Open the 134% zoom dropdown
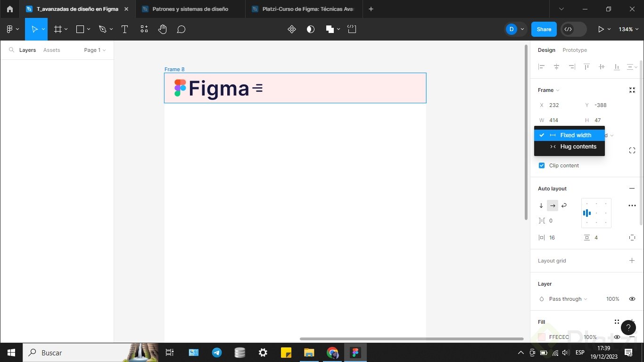The image size is (644, 362). tap(628, 29)
